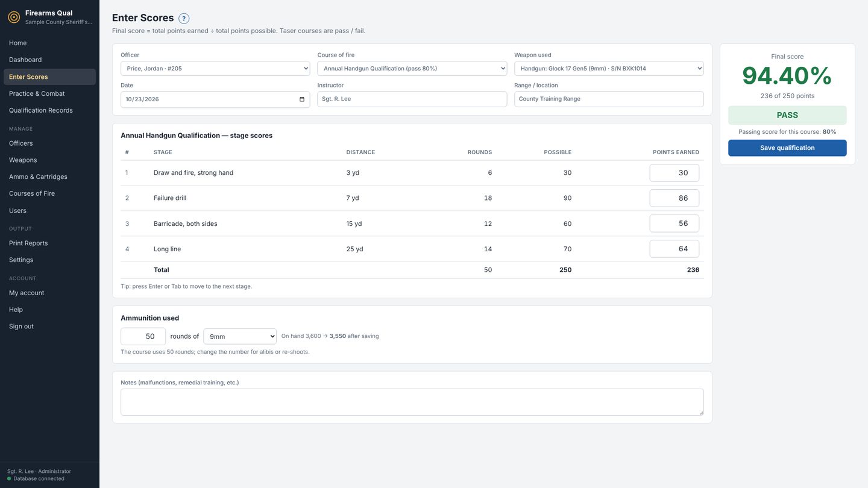Select Enter Scores in the sidebar
Viewport: 868px width, 488px height.
point(49,77)
